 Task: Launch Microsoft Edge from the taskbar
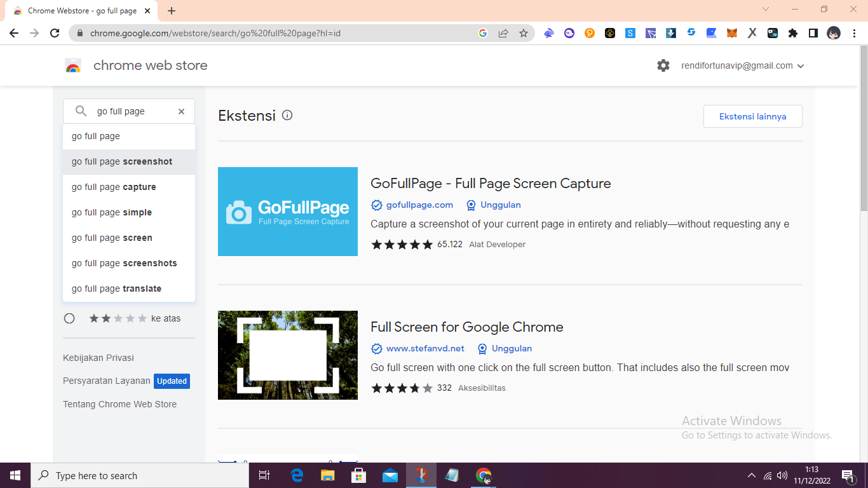297,475
